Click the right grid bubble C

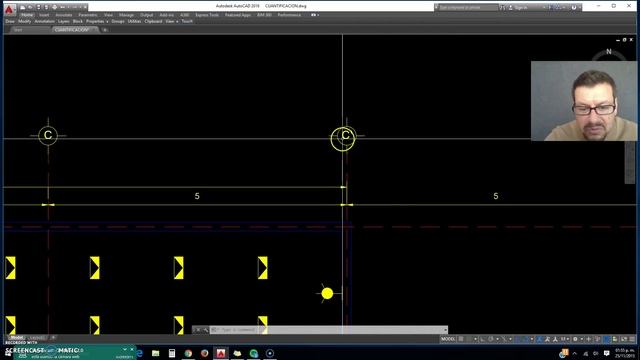pos(345,135)
